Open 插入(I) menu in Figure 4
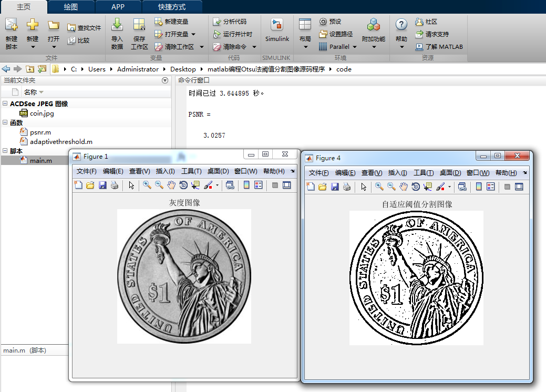The image size is (546, 392). [x=397, y=173]
